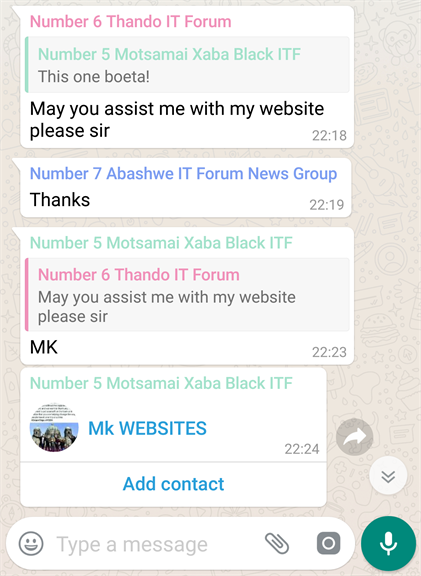Open sender name on contact card bubble
This screenshot has height=576, width=421.
(161, 383)
